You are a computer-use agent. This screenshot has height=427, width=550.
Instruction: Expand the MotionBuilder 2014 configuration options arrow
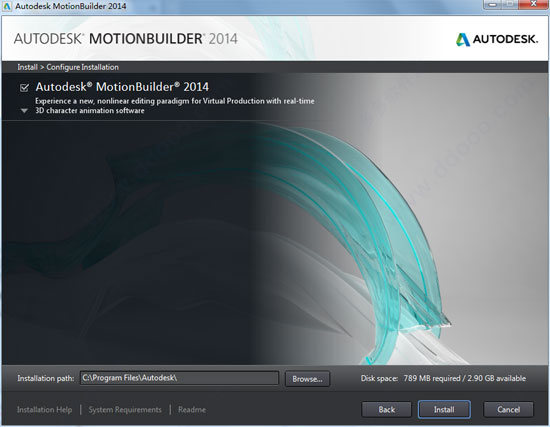pos(24,111)
